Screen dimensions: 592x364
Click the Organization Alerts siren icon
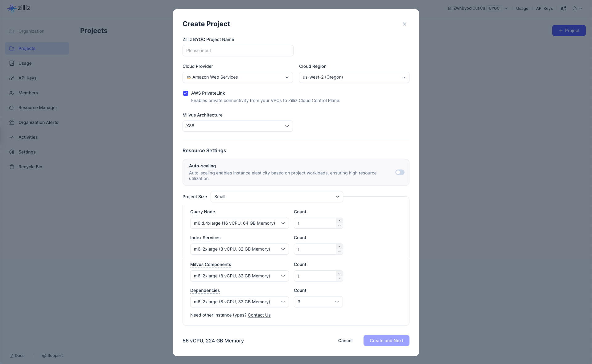(x=12, y=122)
